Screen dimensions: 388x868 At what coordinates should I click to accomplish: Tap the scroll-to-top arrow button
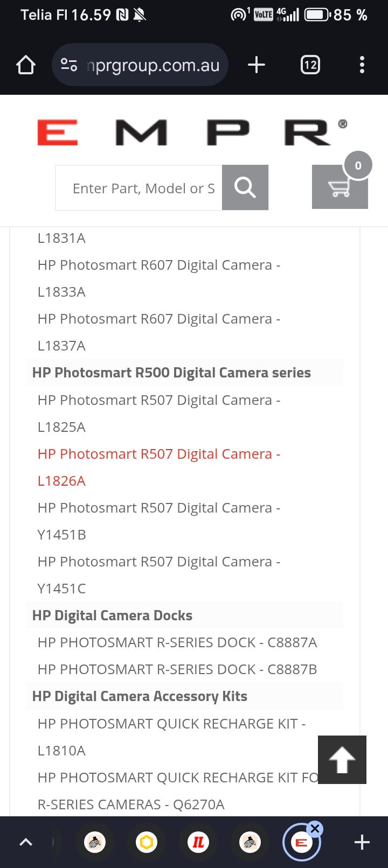click(342, 759)
